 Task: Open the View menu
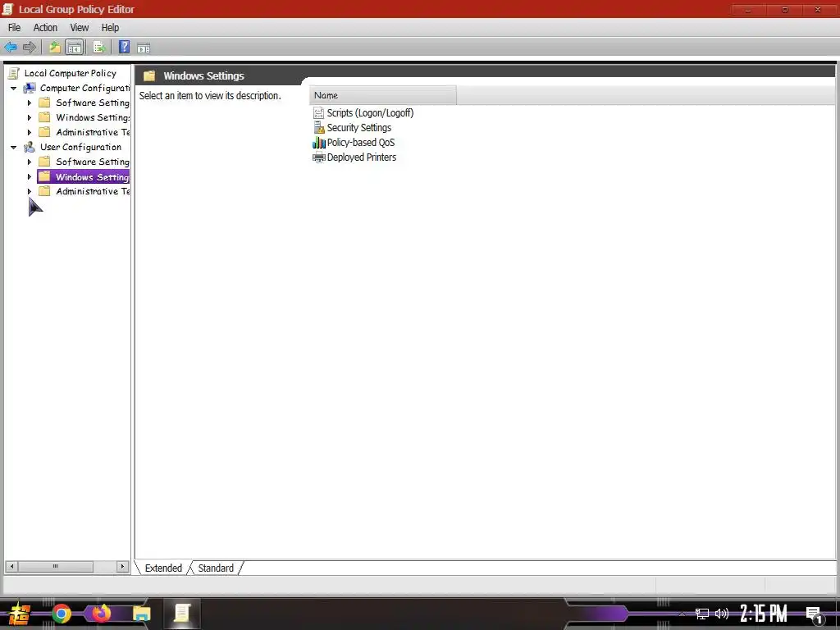[x=80, y=27]
